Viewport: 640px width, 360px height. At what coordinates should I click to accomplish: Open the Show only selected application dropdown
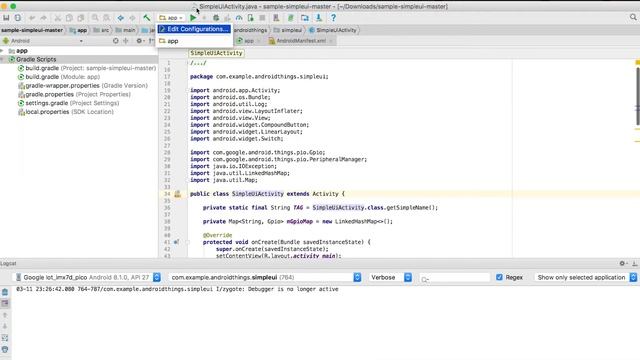[x=586, y=277]
